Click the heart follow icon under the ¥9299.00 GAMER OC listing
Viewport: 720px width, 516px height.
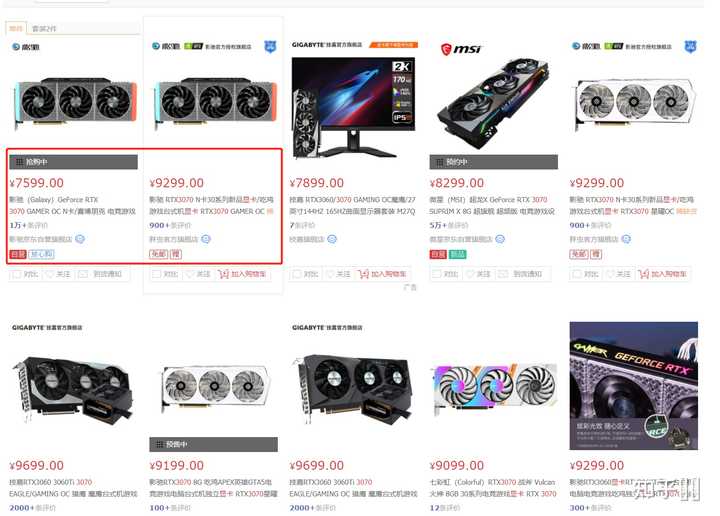coord(190,274)
